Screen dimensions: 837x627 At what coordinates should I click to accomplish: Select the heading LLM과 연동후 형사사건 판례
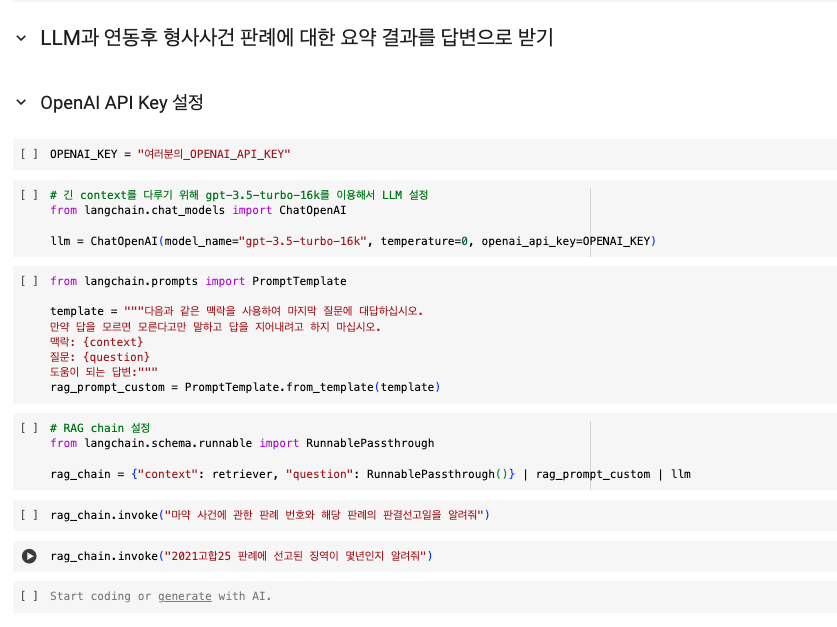point(297,37)
